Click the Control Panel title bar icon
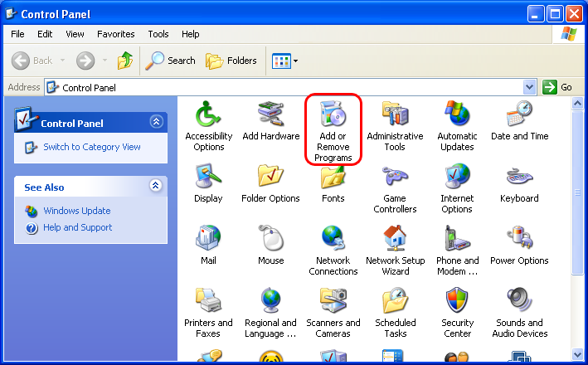 click(12, 13)
